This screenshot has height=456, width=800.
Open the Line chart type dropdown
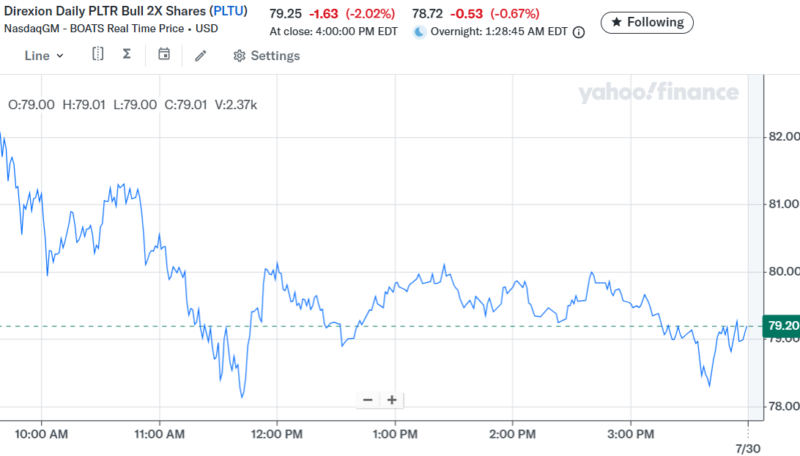point(43,56)
